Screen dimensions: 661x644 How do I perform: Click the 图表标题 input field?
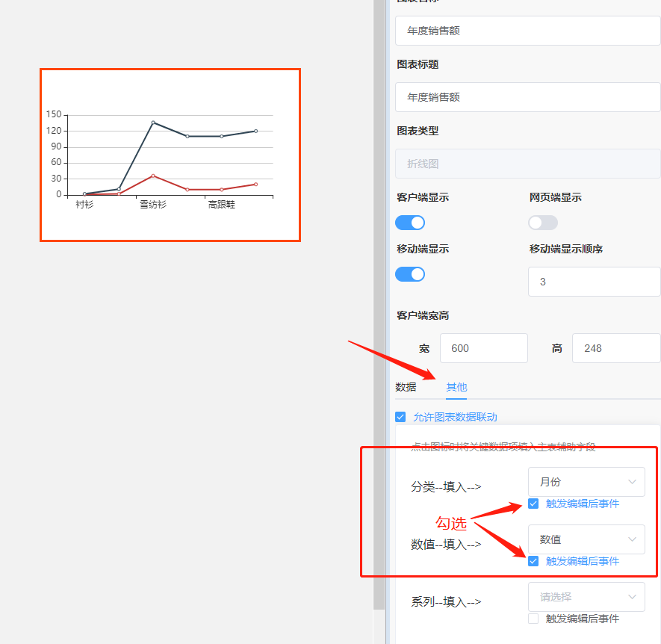coord(527,97)
